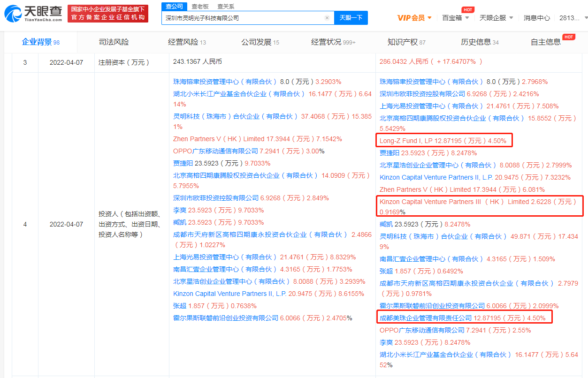Click 成都美珠企业管理有限责任公司 4.50% entry
Screen dimensions: 588x378
[x=462, y=318]
